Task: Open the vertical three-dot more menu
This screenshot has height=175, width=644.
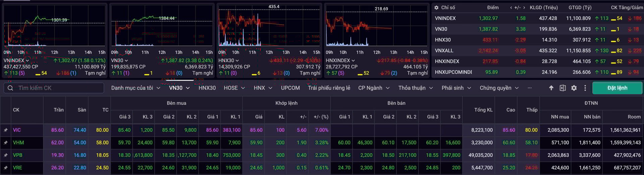Action: (585, 88)
